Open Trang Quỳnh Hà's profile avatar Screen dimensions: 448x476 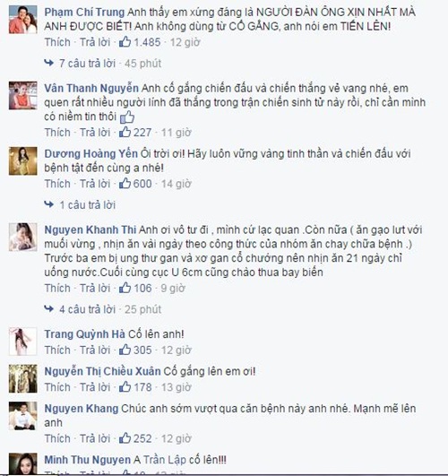[x=22, y=342]
